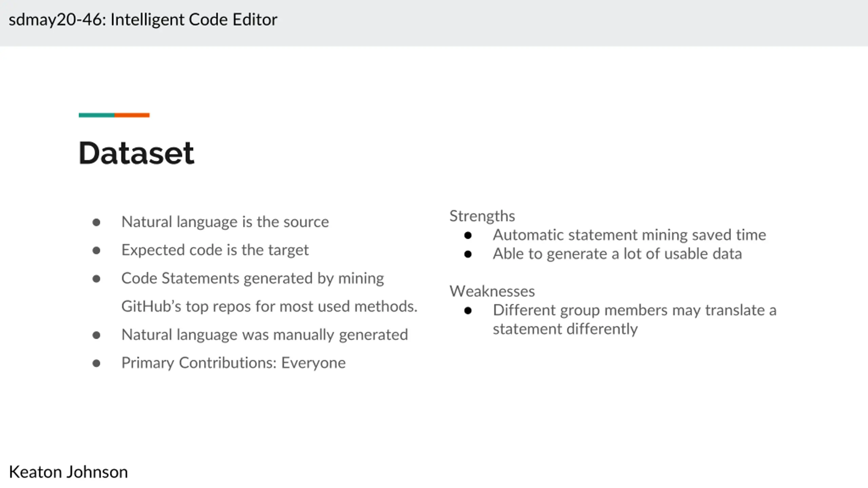Click the slide header 'sdmay20-46: Intelligent Code Editor'
Screen dimensions: 868x488
click(x=143, y=20)
